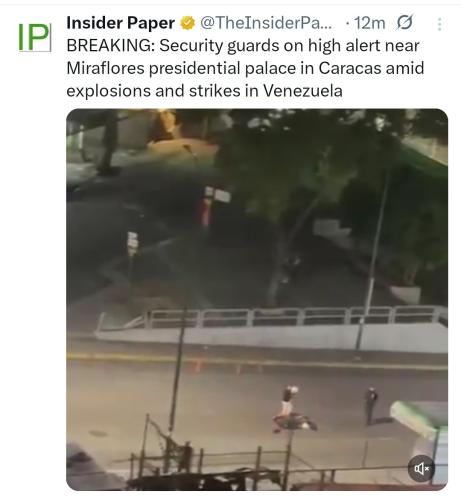The width and height of the screenshot is (461, 500).
Task: Click the gold verified badge
Action: pos(187,23)
